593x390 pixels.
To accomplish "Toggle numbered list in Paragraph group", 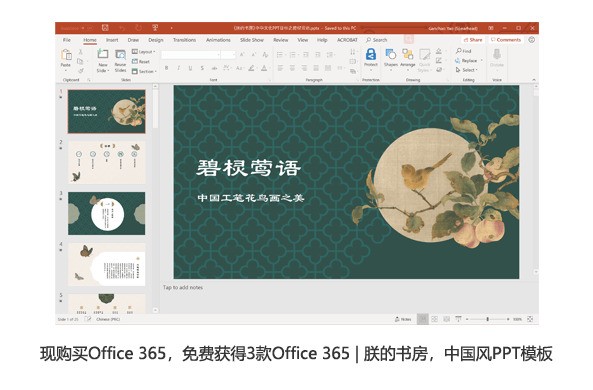I will tap(293, 55).
